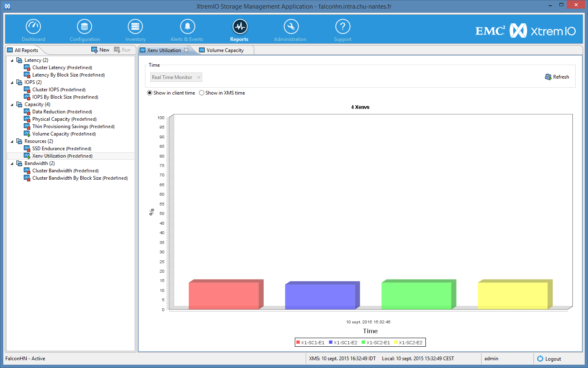Click the 4 Xenvs chart title
The image size is (588, 368).
pyautogui.click(x=360, y=107)
